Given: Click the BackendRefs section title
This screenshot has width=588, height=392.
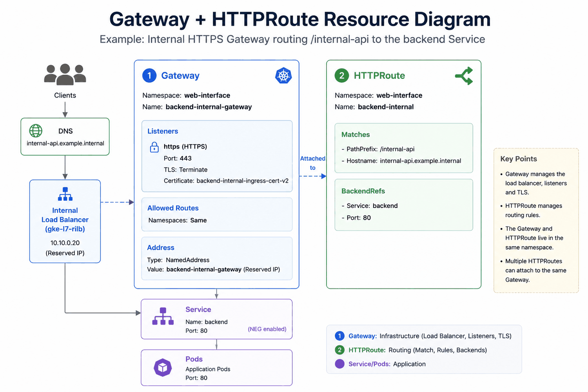Looking at the screenshot, I should click(x=363, y=191).
